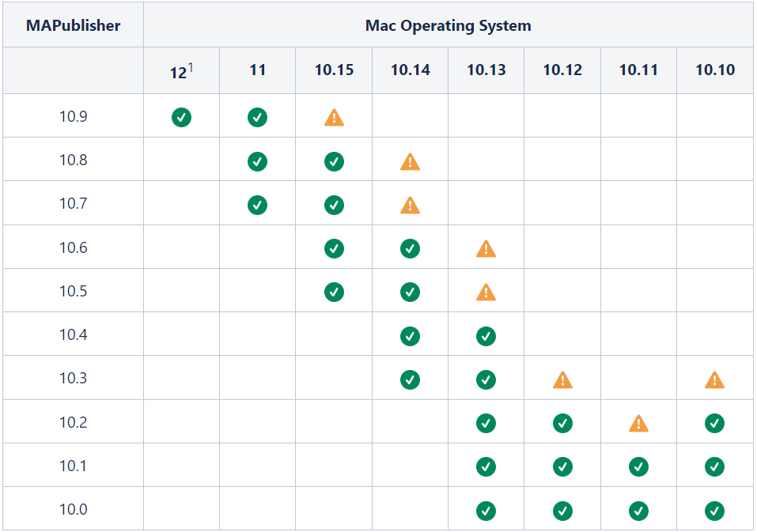Click the green check for MAPublisher 10.4 on 10.13

(486, 336)
